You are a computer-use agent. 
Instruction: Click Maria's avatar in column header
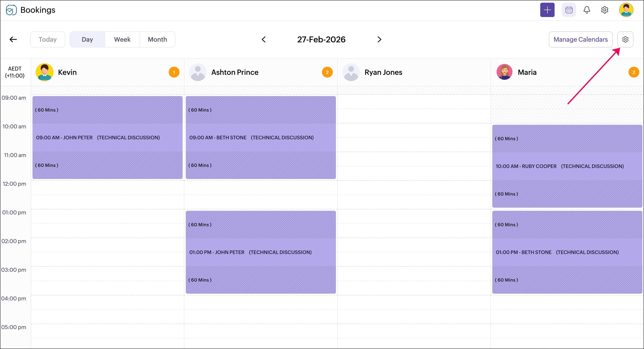pos(504,72)
